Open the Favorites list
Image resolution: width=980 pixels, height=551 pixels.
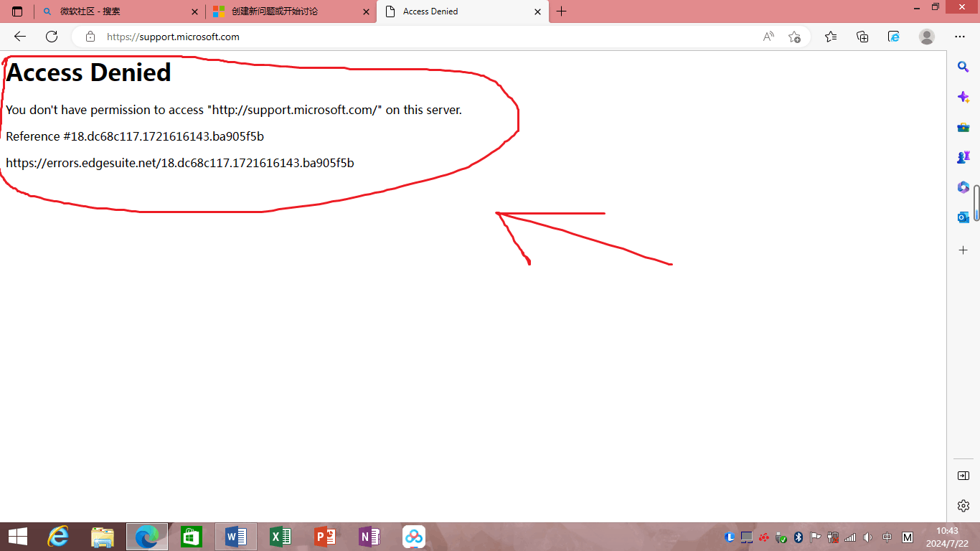(x=831, y=37)
